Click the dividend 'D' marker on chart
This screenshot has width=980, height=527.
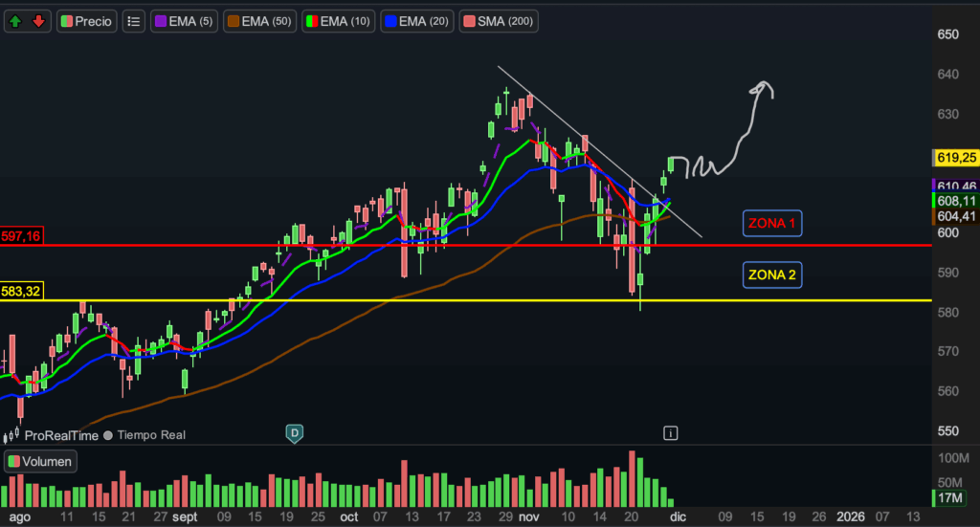click(295, 433)
